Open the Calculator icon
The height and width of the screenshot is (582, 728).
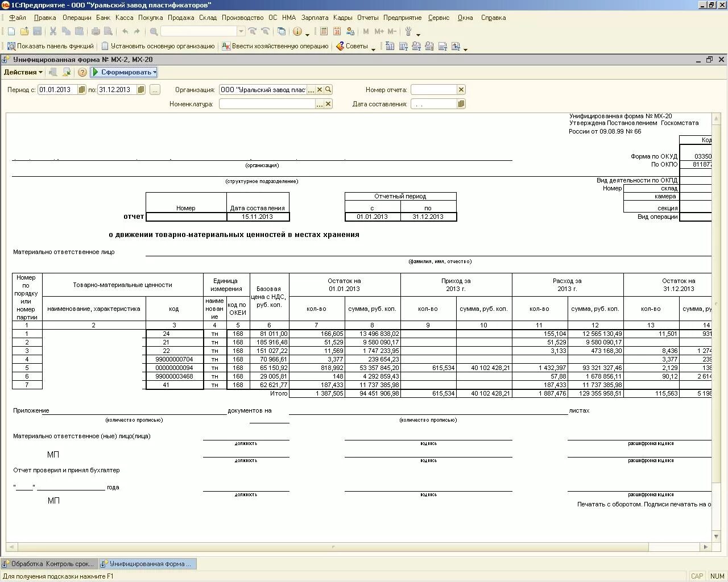point(324,31)
